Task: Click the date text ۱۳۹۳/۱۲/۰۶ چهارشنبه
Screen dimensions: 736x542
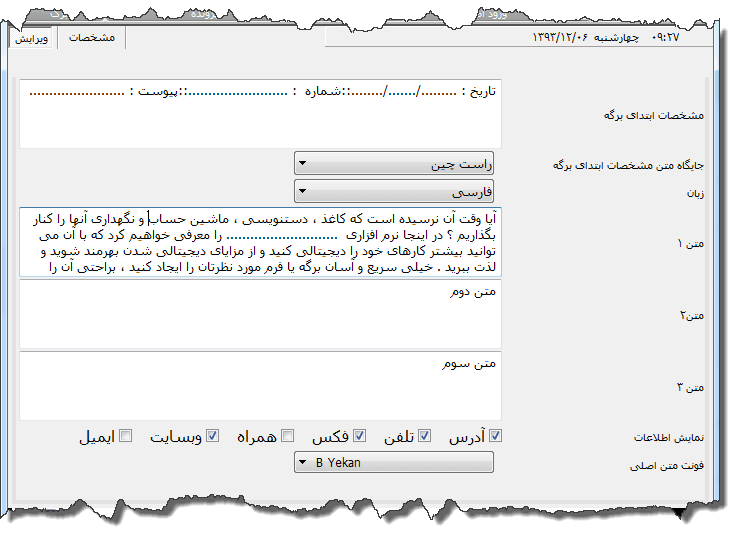Action: pos(585,37)
